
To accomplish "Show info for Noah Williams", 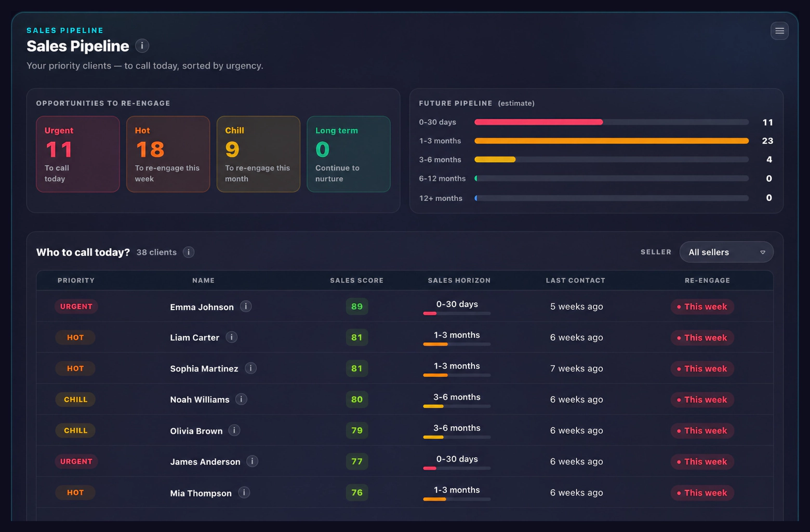I will pyautogui.click(x=241, y=399).
